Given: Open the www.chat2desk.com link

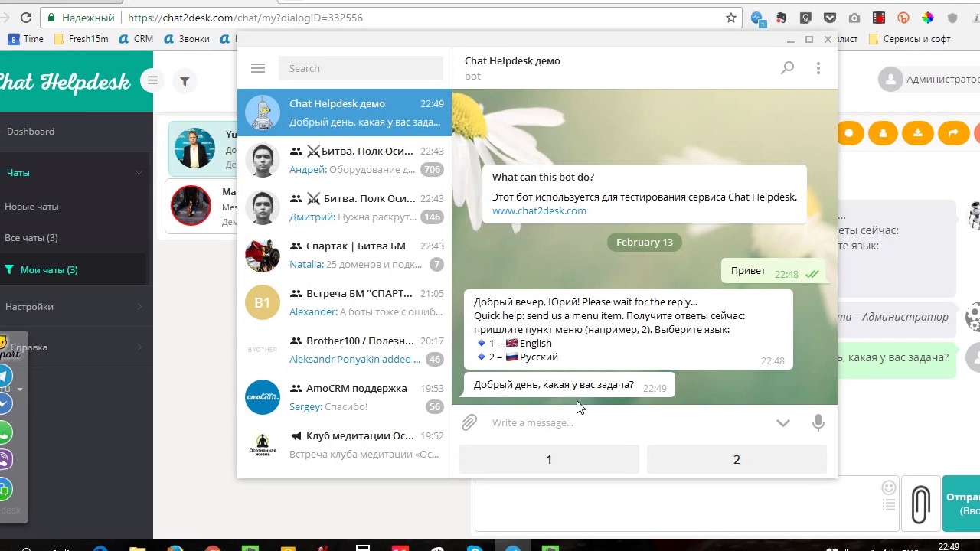Looking at the screenshot, I should click(x=539, y=210).
